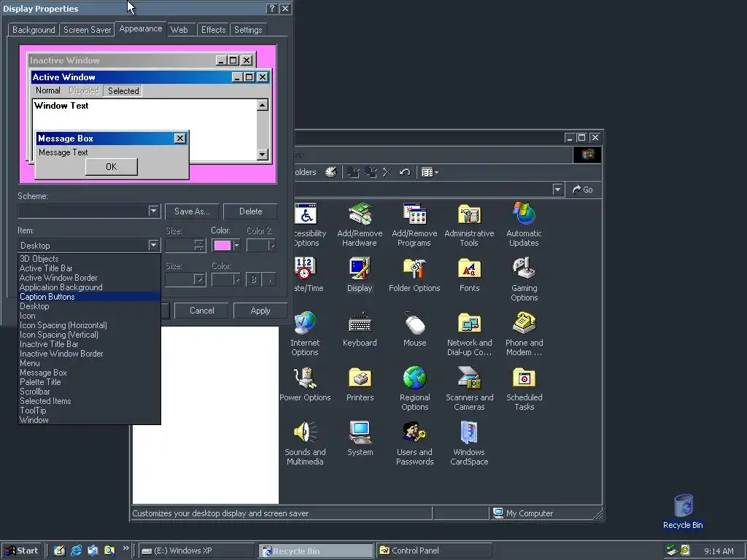Viewport: 747px width, 560px height.
Task: Open Power Options icon
Action: point(305,384)
